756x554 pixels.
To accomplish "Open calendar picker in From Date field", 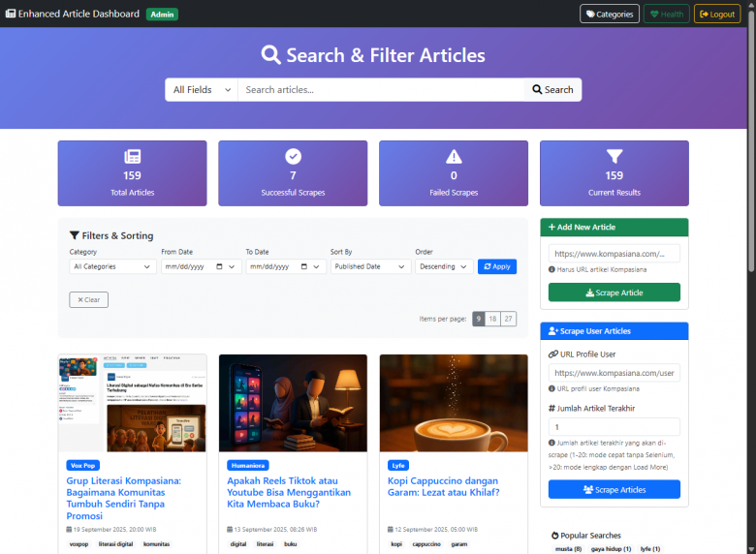I will click(x=220, y=266).
